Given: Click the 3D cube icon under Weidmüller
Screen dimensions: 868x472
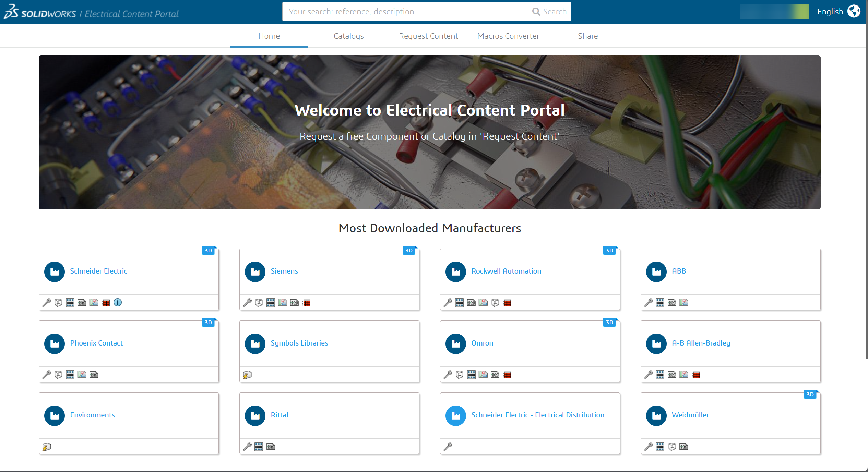Looking at the screenshot, I should coord(672,447).
